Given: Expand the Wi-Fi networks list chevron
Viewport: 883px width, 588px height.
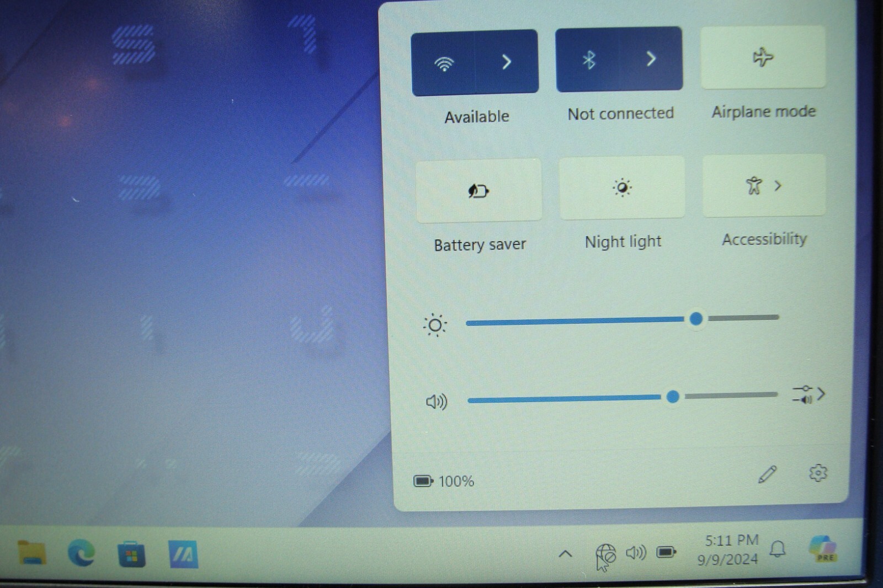Looking at the screenshot, I should pos(507,62).
